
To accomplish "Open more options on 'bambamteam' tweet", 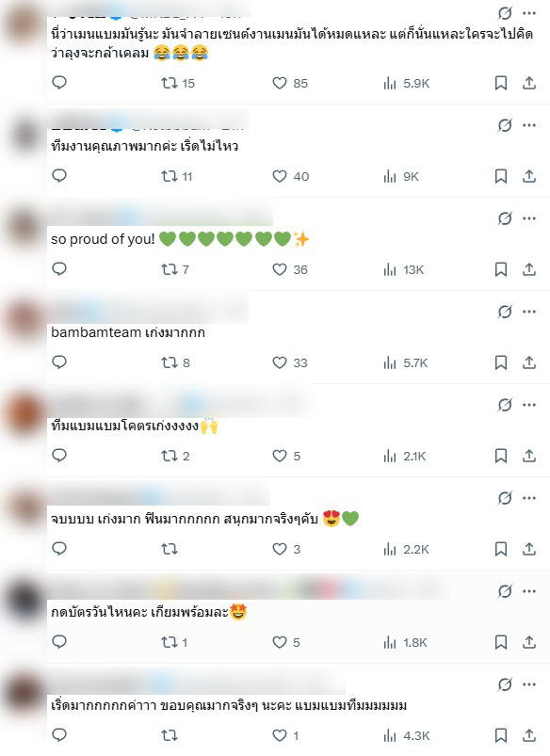I will (529, 312).
